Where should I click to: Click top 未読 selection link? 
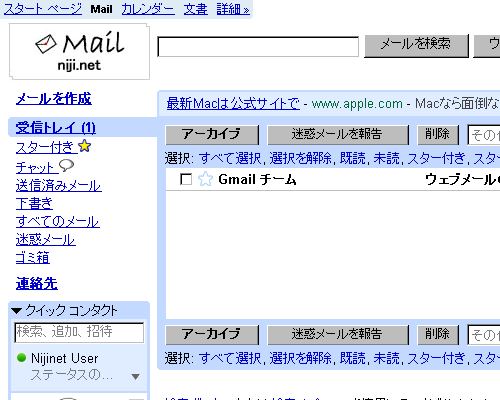pyautogui.click(x=387, y=158)
